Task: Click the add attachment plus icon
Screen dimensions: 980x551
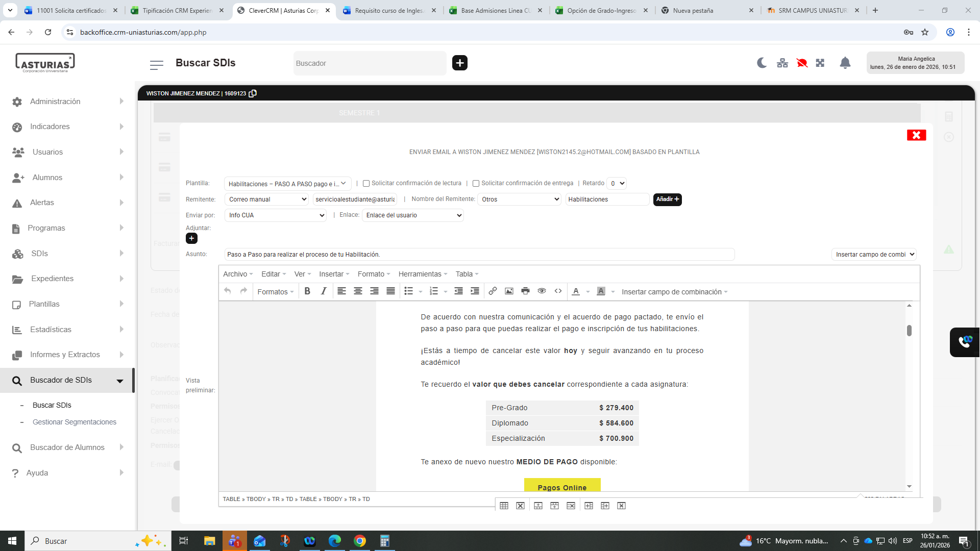Action: tap(191, 238)
